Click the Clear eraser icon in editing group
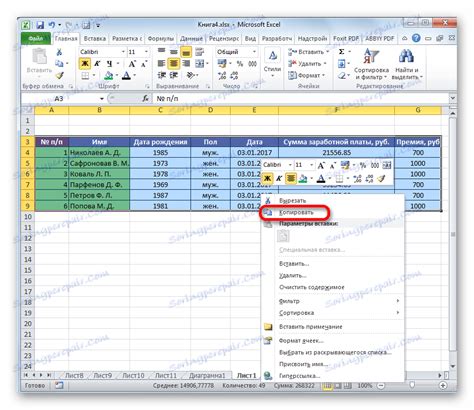This screenshot has width=474, height=410. click(342, 76)
